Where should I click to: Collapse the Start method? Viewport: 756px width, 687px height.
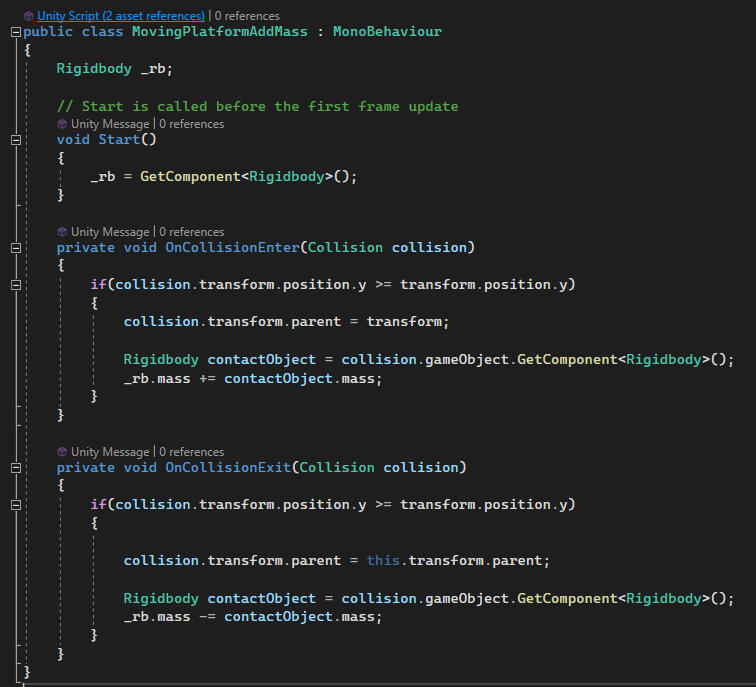[x=15, y=140]
